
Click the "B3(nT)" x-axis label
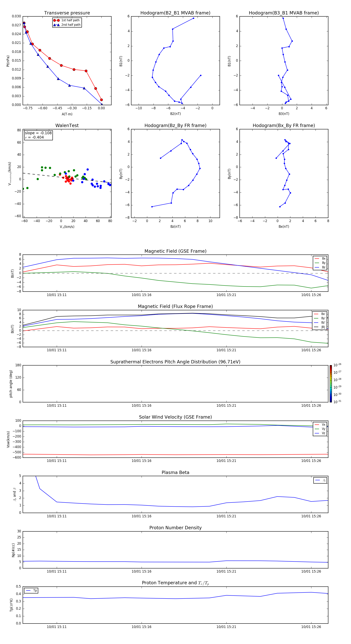point(284,114)
